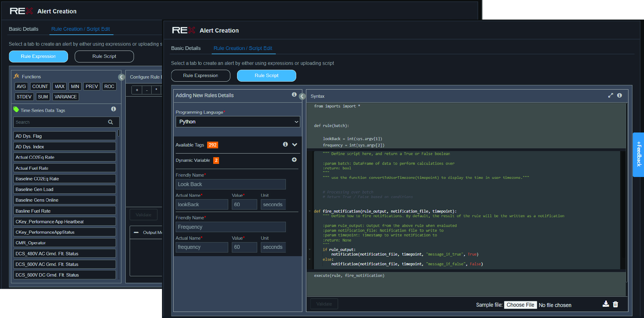Collapse the Available Tags section chevron

pyautogui.click(x=295, y=145)
